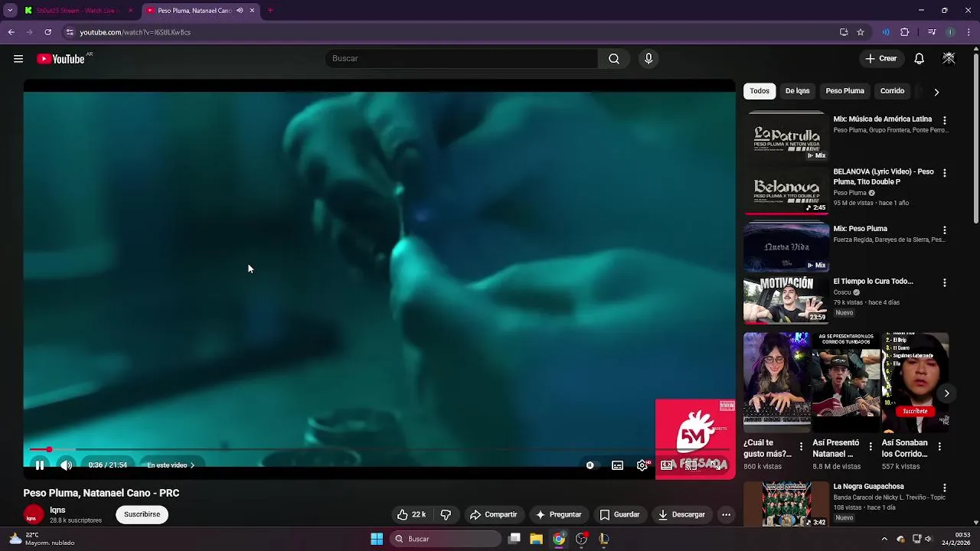The width and height of the screenshot is (980, 551).
Task: Open options for El Tiempo lo Cura Todo
Action: [x=944, y=283]
